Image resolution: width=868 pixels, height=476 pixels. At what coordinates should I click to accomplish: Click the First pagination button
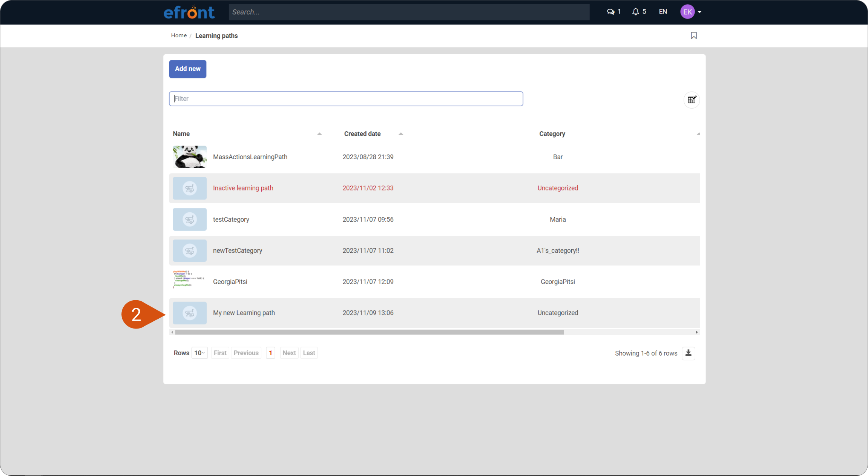point(220,353)
